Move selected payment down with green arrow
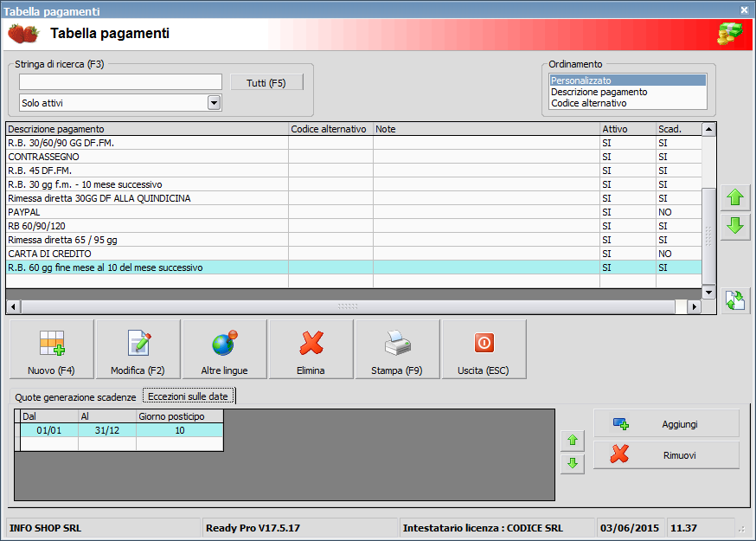 (735, 226)
